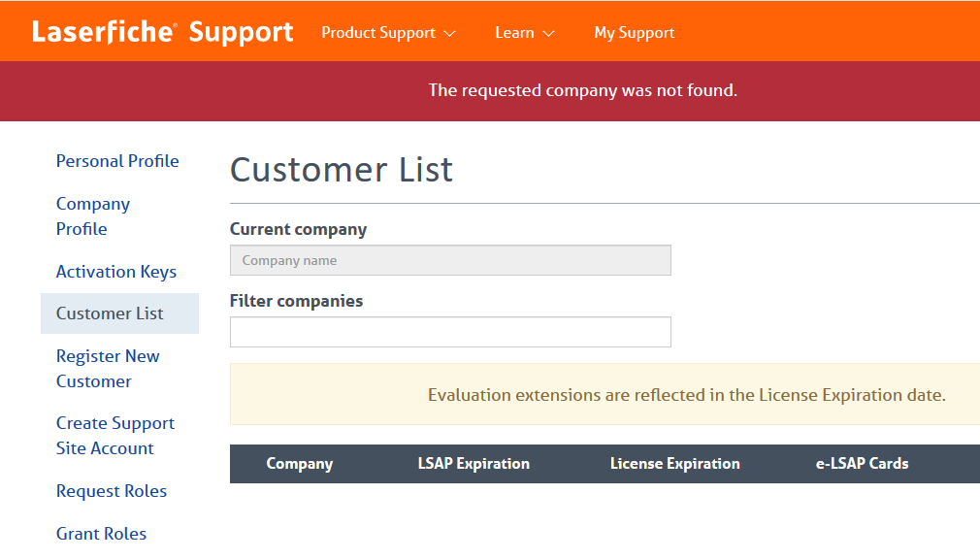Sort by the LSAP Expiration column

(x=474, y=464)
